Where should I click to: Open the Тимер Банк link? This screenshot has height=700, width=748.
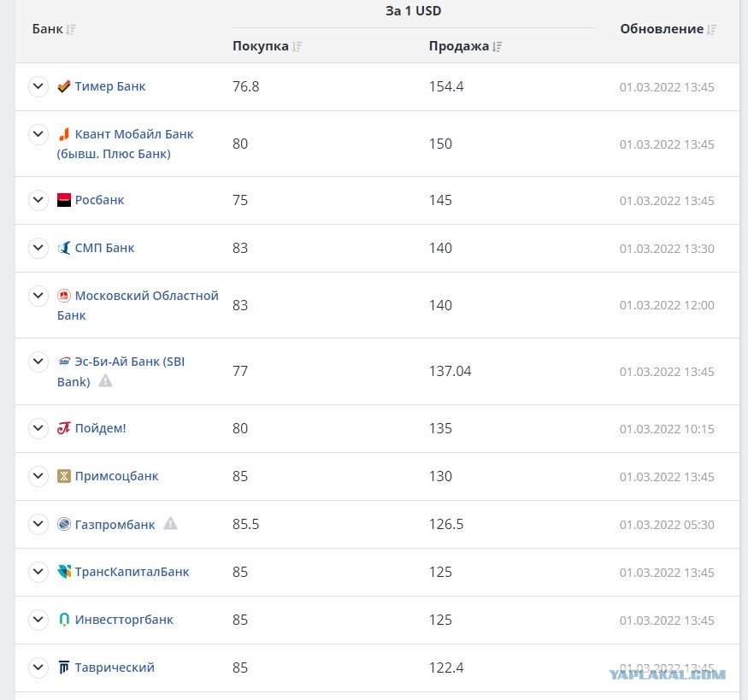click(110, 86)
